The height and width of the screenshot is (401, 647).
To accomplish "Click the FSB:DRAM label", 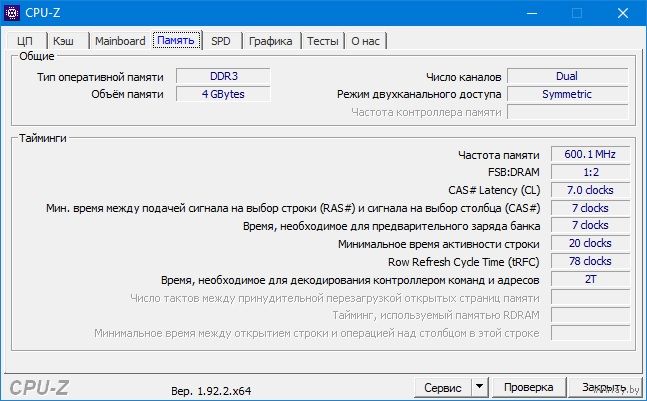I will [x=514, y=172].
